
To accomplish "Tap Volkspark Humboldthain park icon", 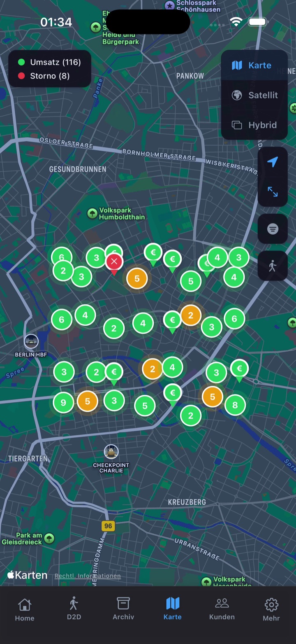I will 92,213.
